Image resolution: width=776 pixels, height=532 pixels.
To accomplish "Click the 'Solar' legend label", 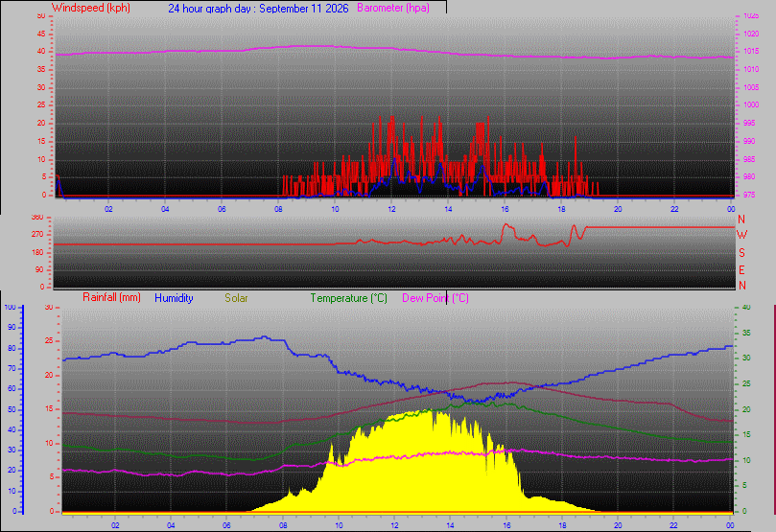I will (x=236, y=298).
